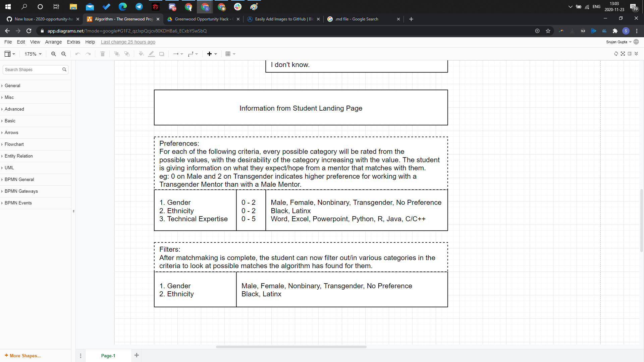This screenshot has width=644, height=362.
Task: Click the Zoom Out magnifier icon
Action: coord(64,54)
